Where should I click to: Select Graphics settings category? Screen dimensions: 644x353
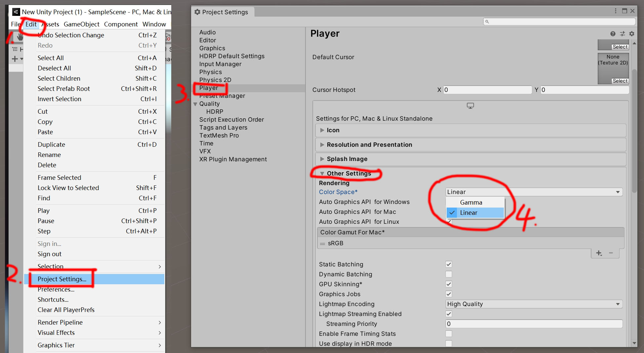point(212,48)
